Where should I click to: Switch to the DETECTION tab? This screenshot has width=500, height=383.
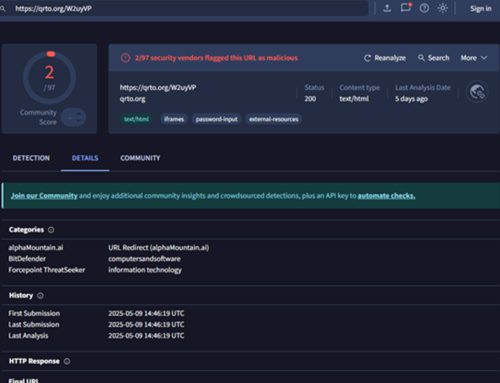pos(31,158)
